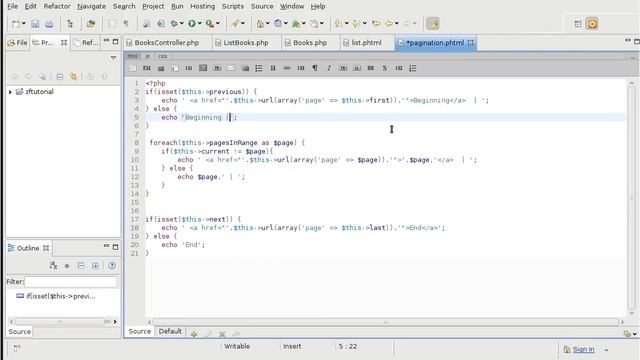Expand the zftutorial project tree node
Image resolution: width=640 pixels, height=360 pixels.
pyautogui.click(x=10, y=92)
